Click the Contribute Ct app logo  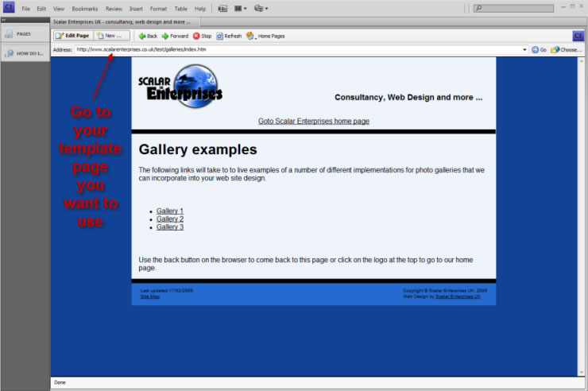9,7
